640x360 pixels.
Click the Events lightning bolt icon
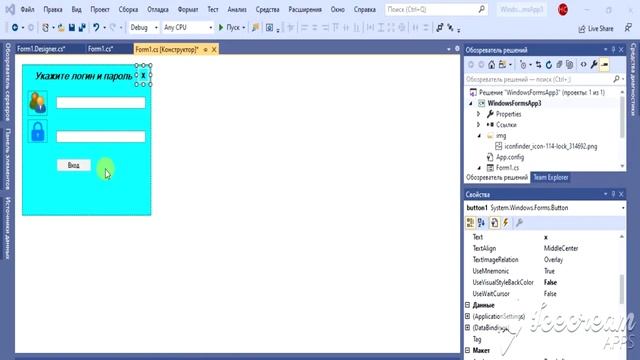[506, 222]
